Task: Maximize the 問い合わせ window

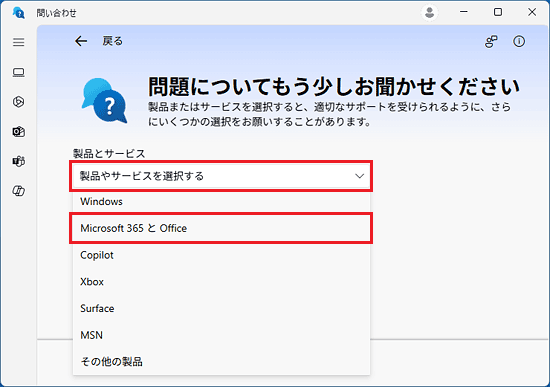Action: click(x=498, y=12)
